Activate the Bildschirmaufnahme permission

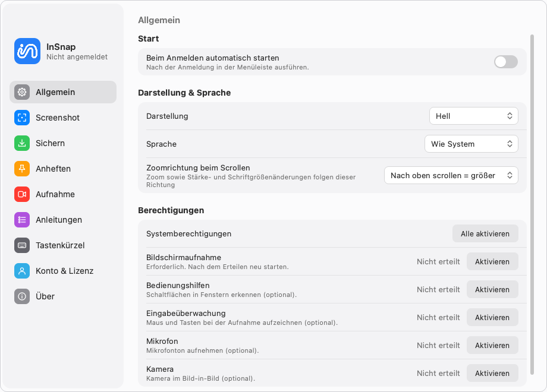click(x=492, y=262)
